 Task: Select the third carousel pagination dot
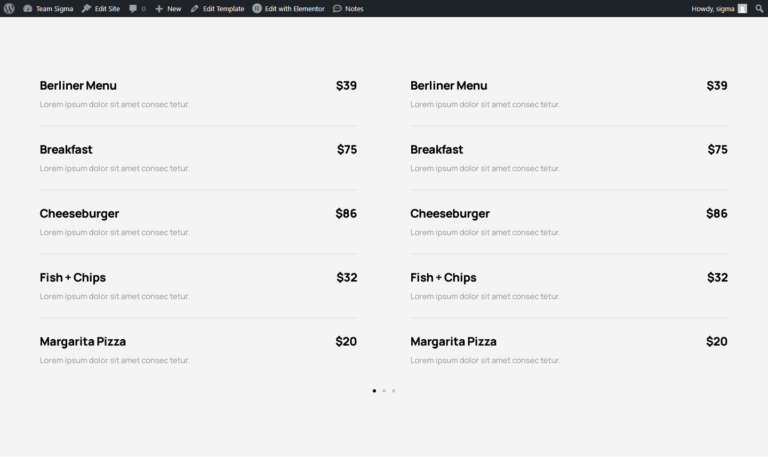click(393, 391)
